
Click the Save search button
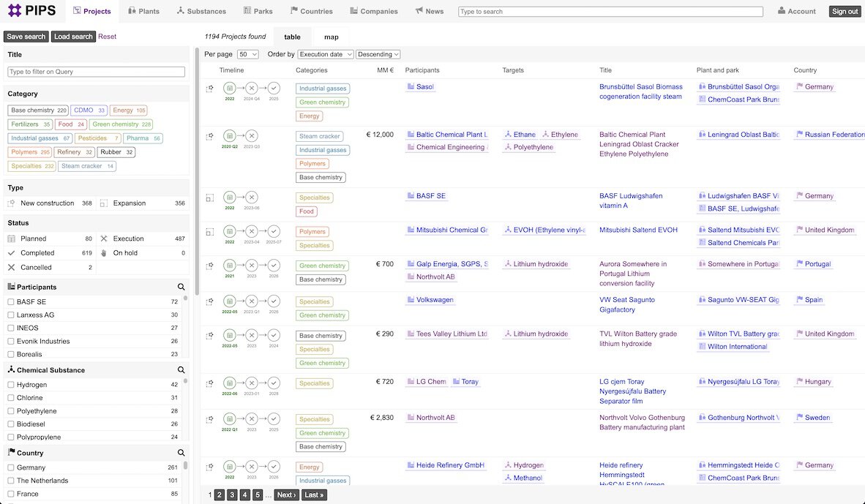click(x=26, y=37)
